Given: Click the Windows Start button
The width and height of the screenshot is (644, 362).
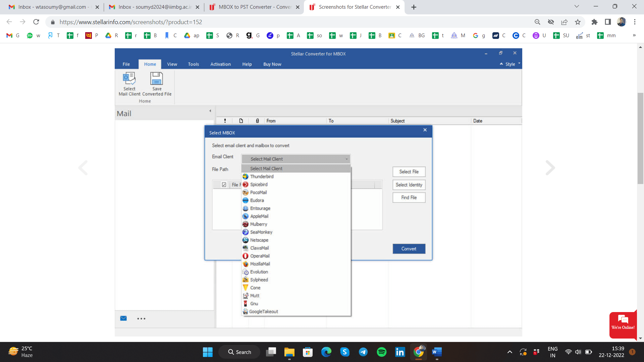Looking at the screenshot, I should 208,352.
